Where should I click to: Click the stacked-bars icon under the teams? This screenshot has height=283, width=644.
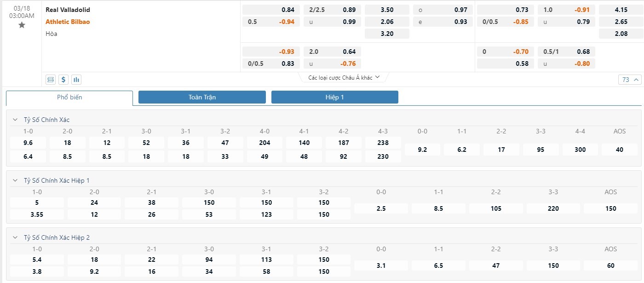pyautogui.click(x=51, y=80)
